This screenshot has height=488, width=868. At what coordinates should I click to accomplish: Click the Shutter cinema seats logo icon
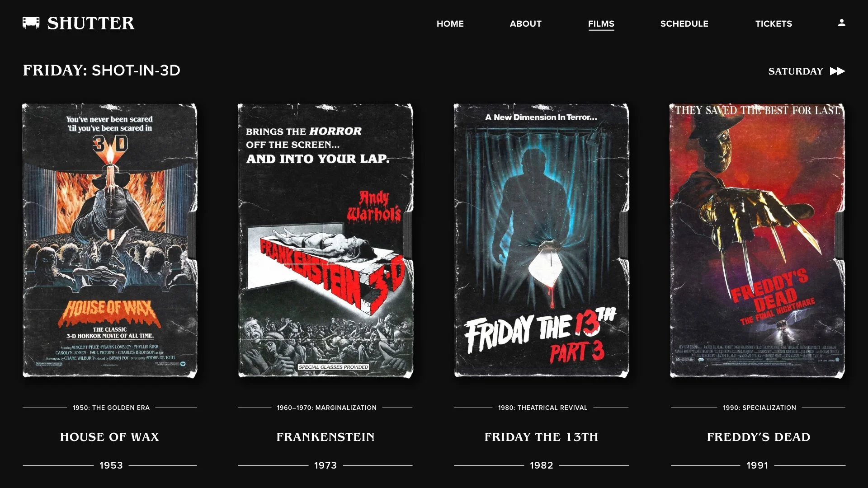point(31,23)
